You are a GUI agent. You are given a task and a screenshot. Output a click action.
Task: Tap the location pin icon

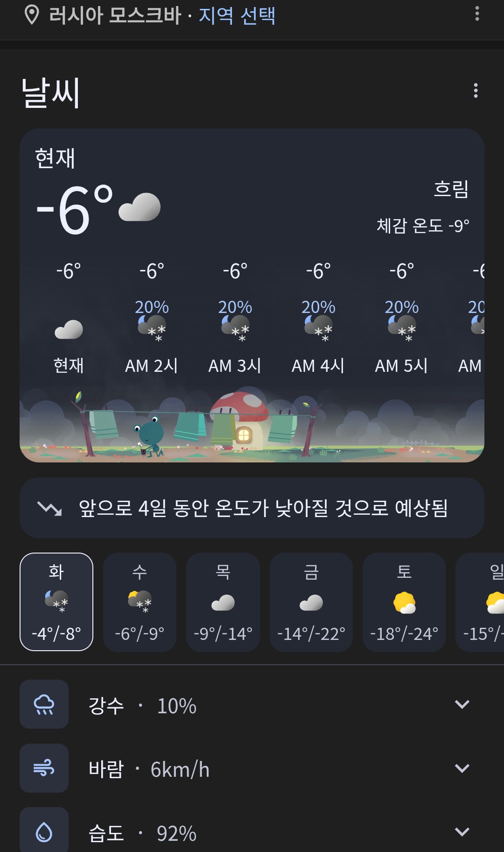(x=32, y=15)
